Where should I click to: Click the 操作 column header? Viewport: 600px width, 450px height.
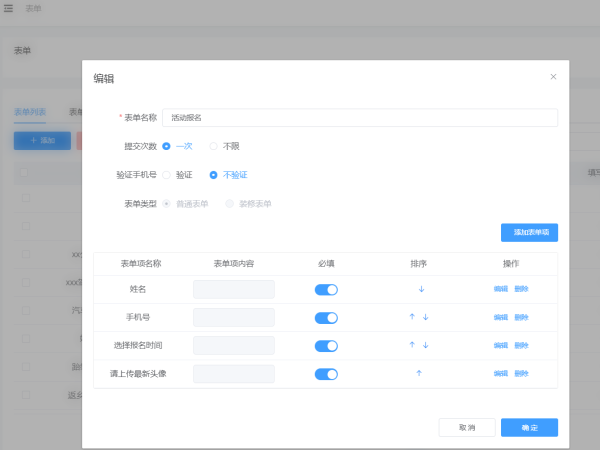point(511,264)
